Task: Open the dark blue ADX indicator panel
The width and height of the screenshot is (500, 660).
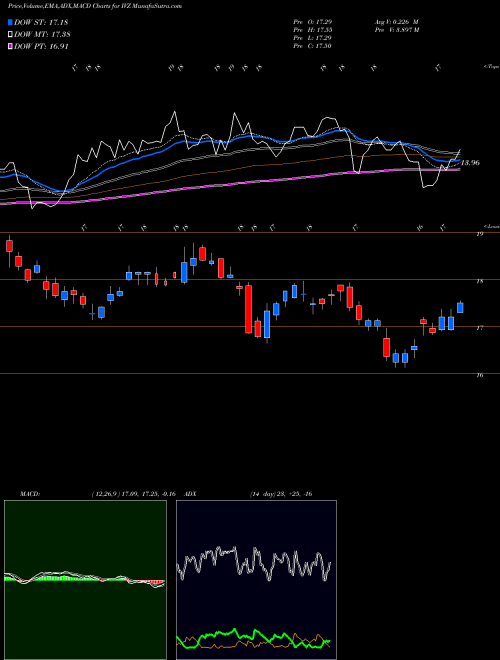Action: [256, 580]
